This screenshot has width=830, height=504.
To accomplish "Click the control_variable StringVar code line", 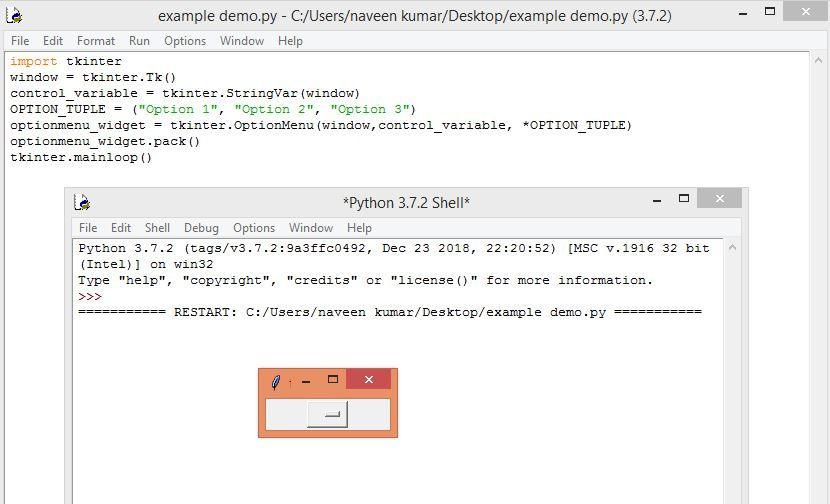I will pyautogui.click(x=185, y=94).
